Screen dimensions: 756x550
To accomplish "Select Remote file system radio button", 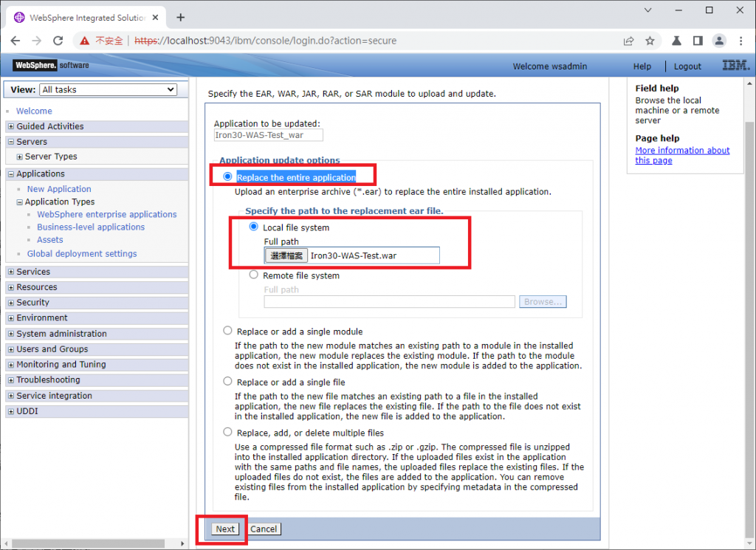I will pyautogui.click(x=254, y=275).
